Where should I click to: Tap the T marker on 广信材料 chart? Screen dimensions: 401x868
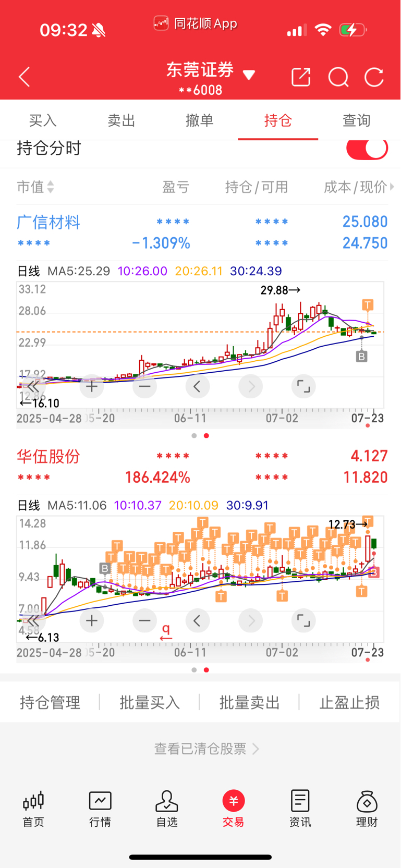click(x=368, y=305)
